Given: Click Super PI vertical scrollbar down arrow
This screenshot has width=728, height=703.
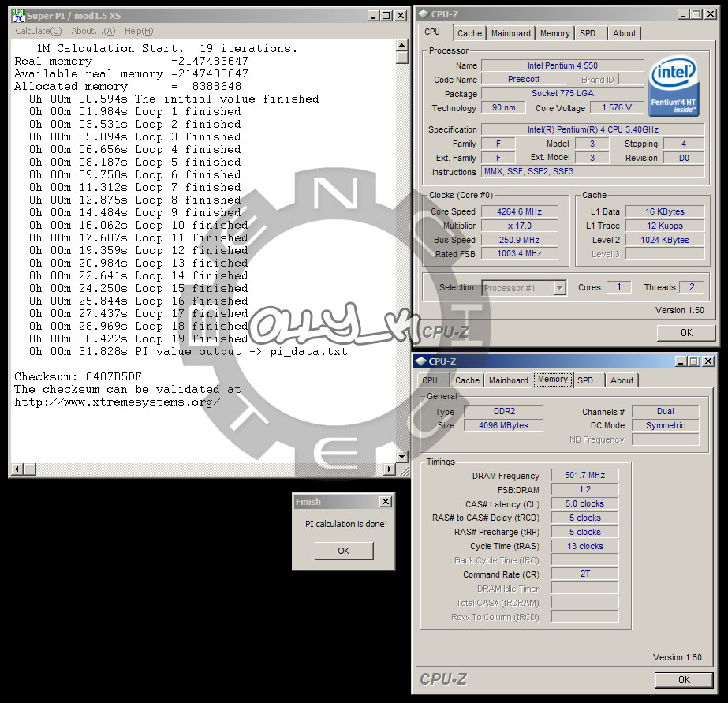Looking at the screenshot, I should click(x=402, y=457).
